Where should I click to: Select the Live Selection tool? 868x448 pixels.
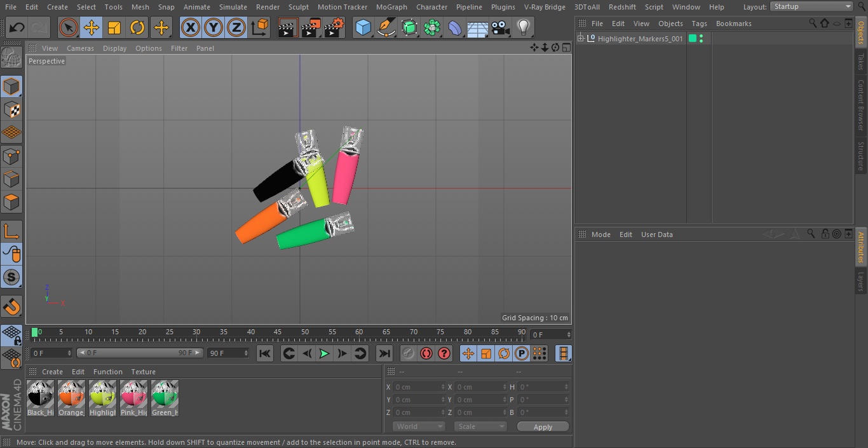click(x=69, y=27)
